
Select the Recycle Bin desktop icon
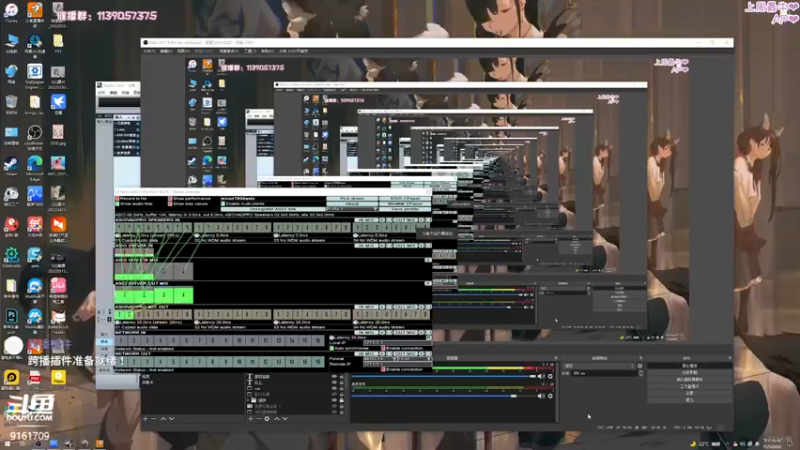click(11, 103)
